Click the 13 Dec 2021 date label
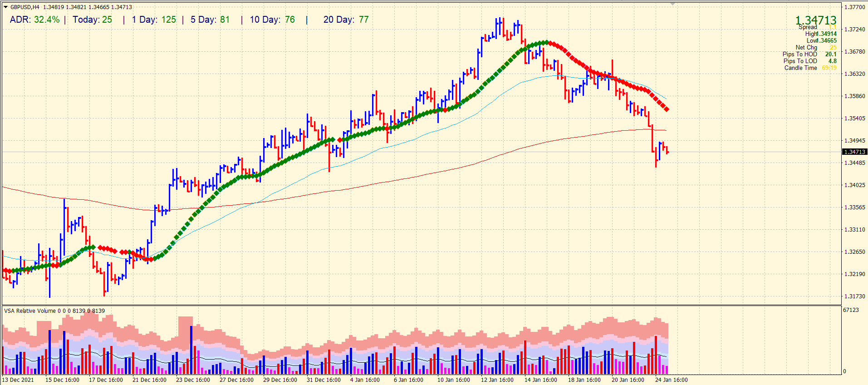 coord(18,380)
